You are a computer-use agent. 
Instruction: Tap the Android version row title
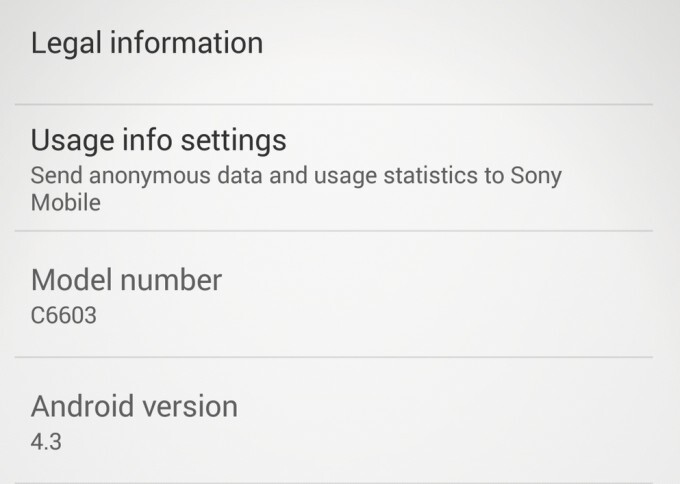134,406
